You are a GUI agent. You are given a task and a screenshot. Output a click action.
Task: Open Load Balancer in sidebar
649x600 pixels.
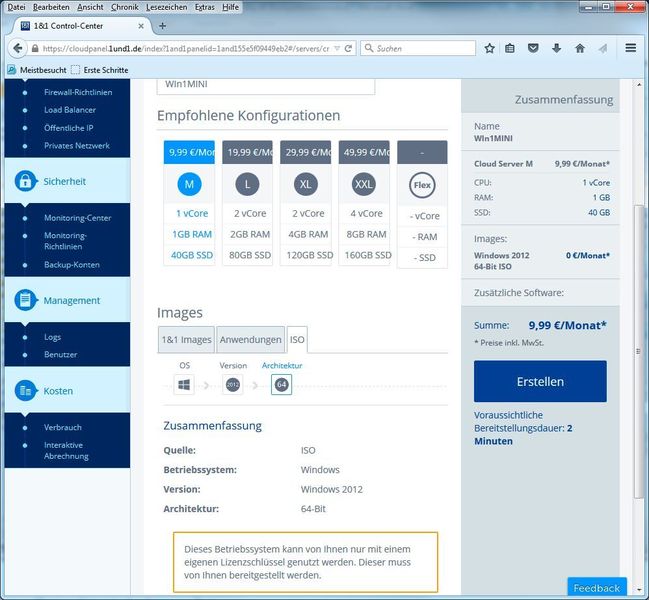point(70,110)
